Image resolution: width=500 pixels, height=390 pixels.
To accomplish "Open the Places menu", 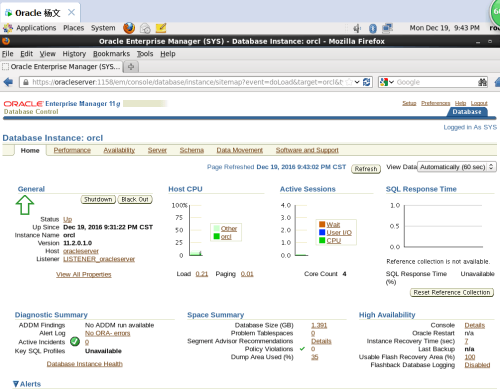I will pyautogui.click(x=74, y=28).
